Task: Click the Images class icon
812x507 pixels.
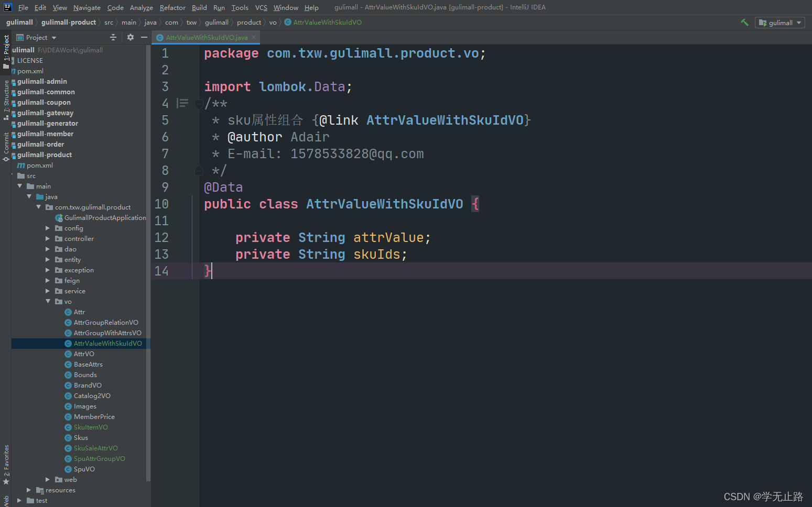Action: click(x=68, y=406)
